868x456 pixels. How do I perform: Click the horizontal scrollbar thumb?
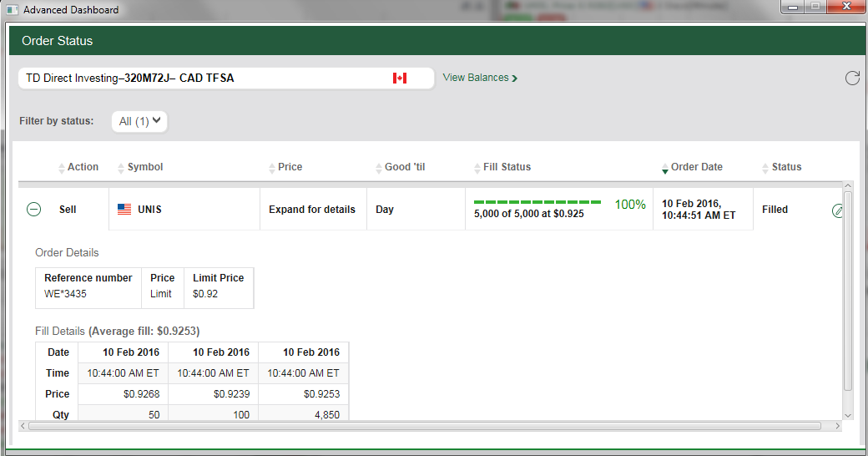click(425, 426)
